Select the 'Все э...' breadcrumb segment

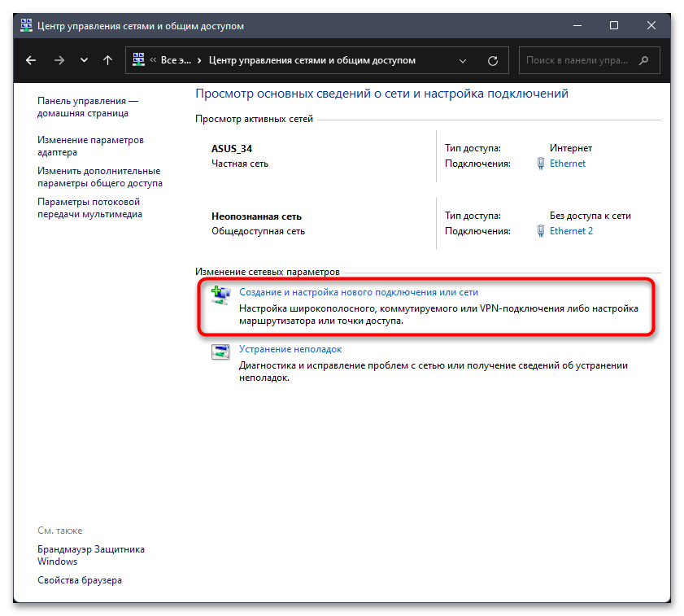pyautogui.click(x=176, y=60)
